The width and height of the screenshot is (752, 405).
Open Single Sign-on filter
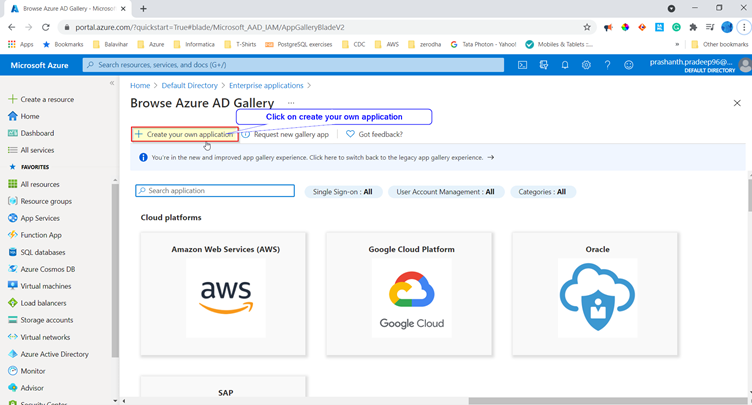click(x=343, y=192)
